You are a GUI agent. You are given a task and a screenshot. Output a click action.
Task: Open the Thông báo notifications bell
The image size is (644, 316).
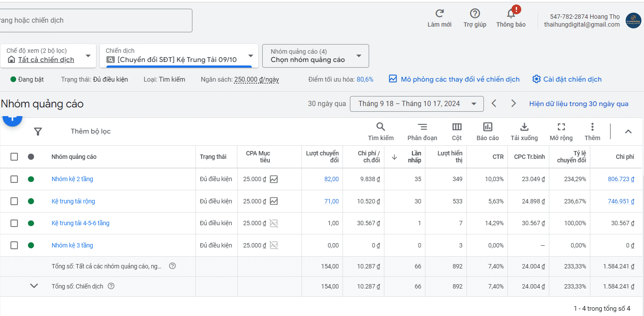510,14
